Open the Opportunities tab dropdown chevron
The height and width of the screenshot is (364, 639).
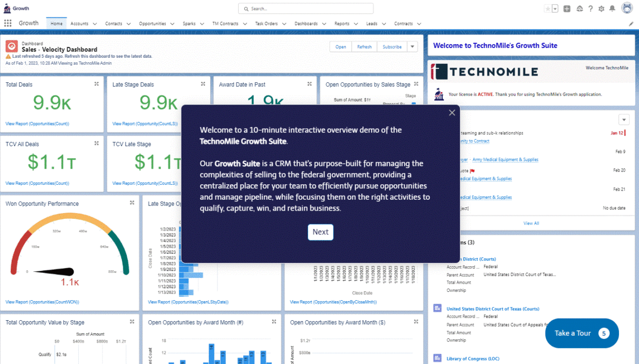click(172, 24)
